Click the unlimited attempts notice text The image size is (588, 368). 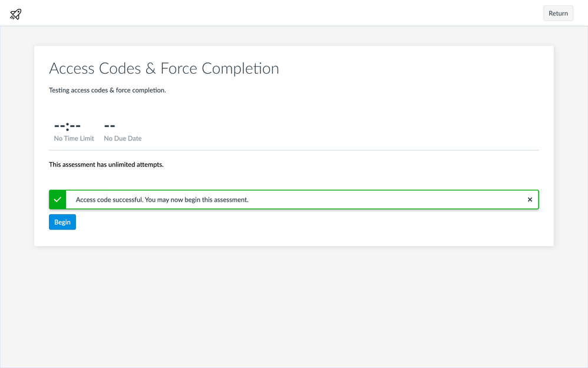(x=106, y=165)
